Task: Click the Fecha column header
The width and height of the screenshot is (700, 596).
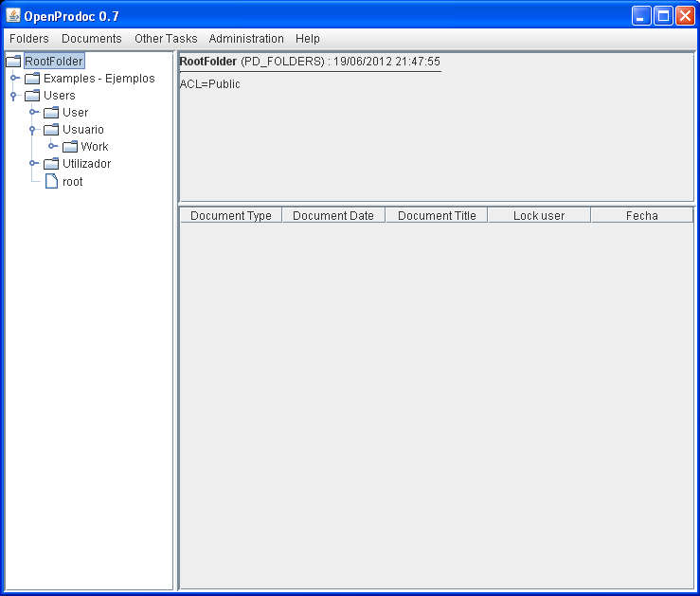Action: [642, 216]
